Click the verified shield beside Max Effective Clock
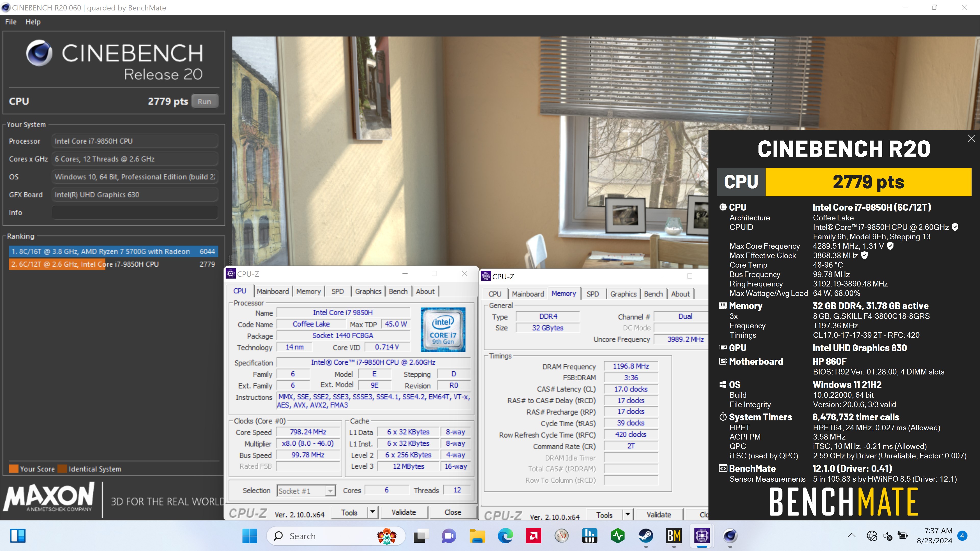This screenshot has width=980, height=551. click(x=864, y=256)
